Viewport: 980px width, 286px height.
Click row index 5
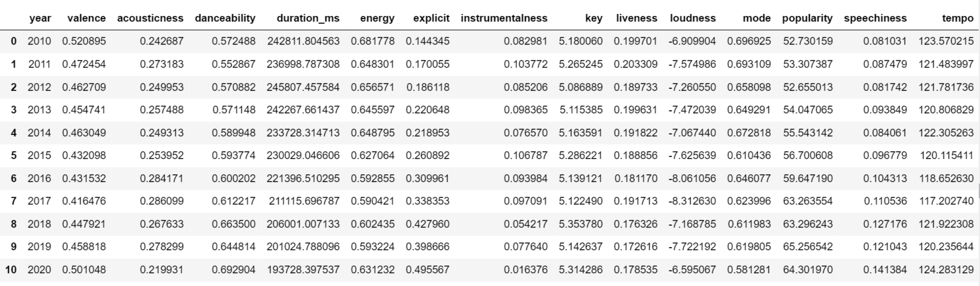click(x=14, y=155)
